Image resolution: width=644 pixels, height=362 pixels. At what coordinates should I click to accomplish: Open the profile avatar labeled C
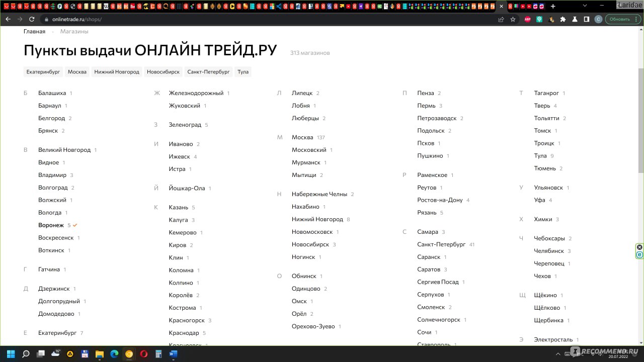click(598, 19)
